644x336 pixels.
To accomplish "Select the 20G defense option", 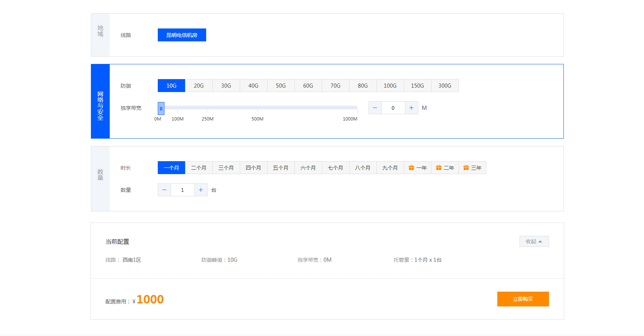I will pyautogui.click(x=198, y=85).
